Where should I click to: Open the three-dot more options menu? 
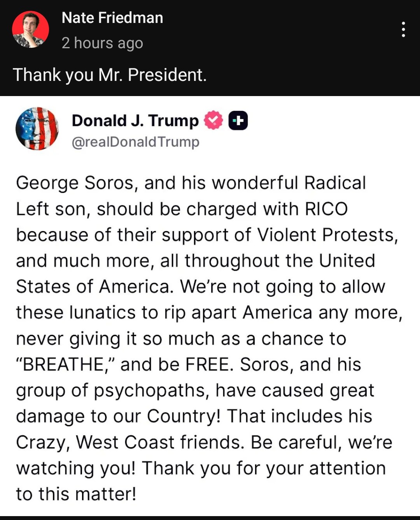pos(403,30)
